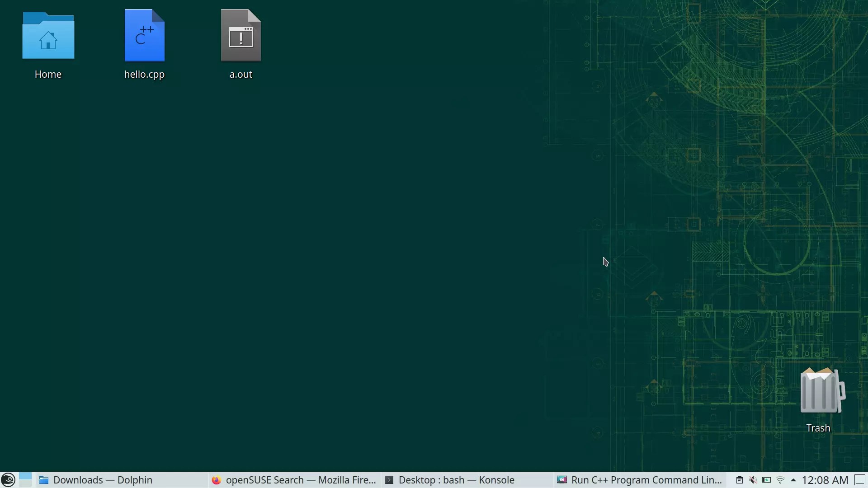This screenshot has height=488, width=868.
Task: Open the Trash icon
Action: pyautogui.click(x=821, y=391)
